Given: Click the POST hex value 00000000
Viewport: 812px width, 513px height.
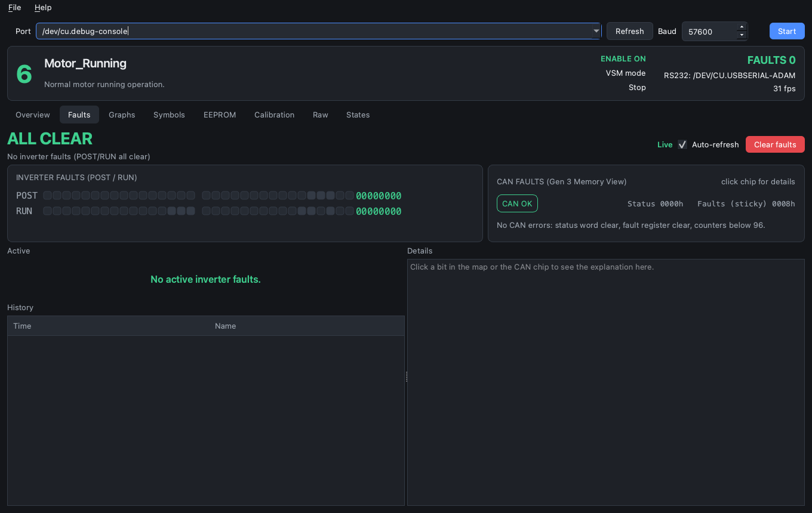Looking at the screenshot, I should pos(379,196).
